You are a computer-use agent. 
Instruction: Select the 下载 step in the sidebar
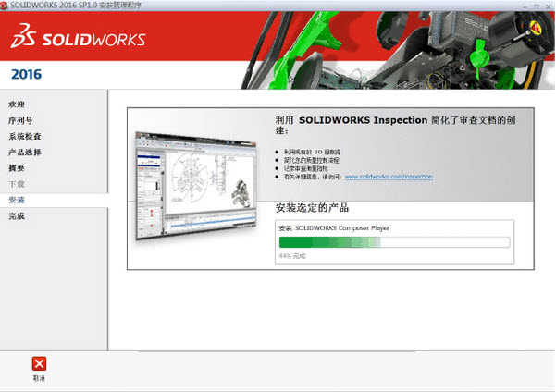click(x=17, y=184)
